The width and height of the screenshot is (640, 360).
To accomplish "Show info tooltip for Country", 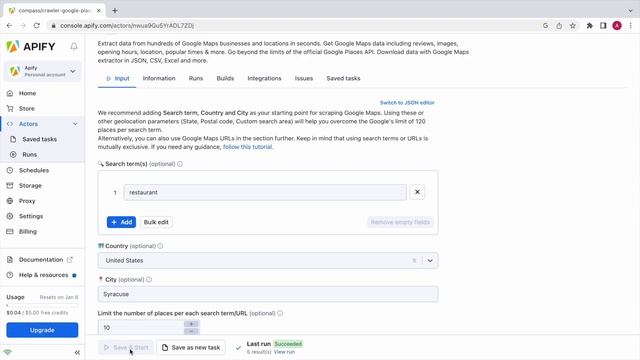I will 160,246.
